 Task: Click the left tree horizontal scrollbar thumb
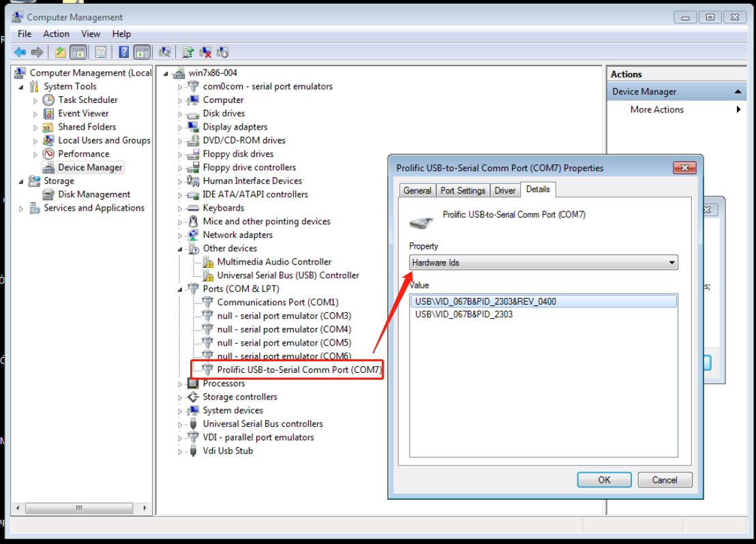pyautogui.click(x=79, y=508)
